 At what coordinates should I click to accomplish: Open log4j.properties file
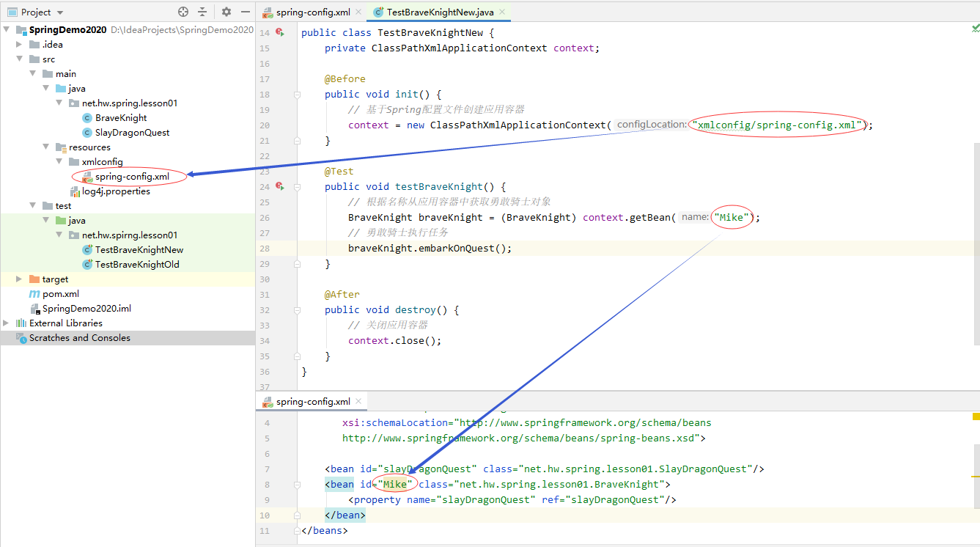116,191
